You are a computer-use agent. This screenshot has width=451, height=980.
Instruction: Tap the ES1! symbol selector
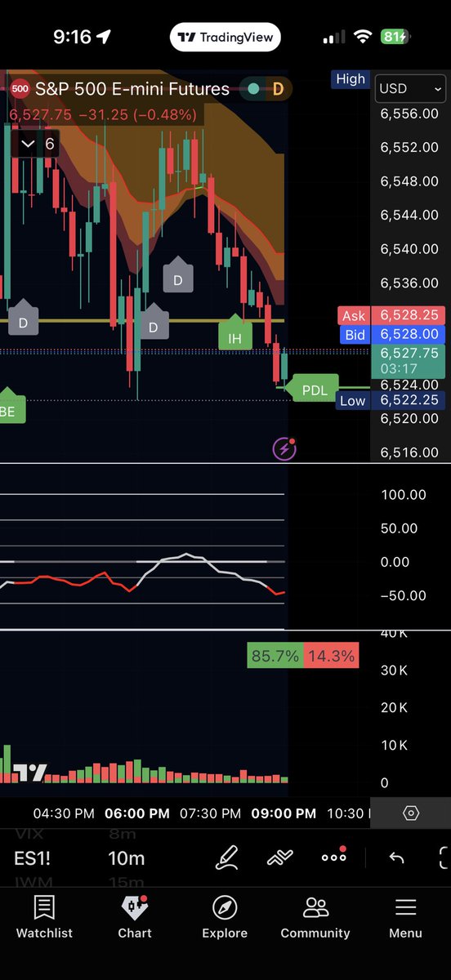[x=32, y=858]
